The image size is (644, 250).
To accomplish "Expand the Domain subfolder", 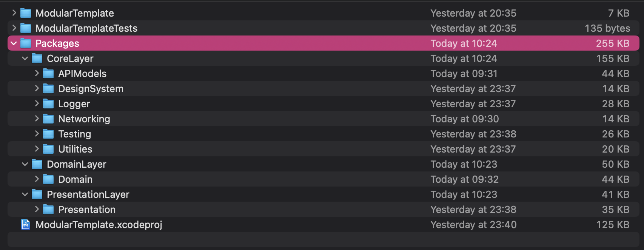I will pos(37,179).
